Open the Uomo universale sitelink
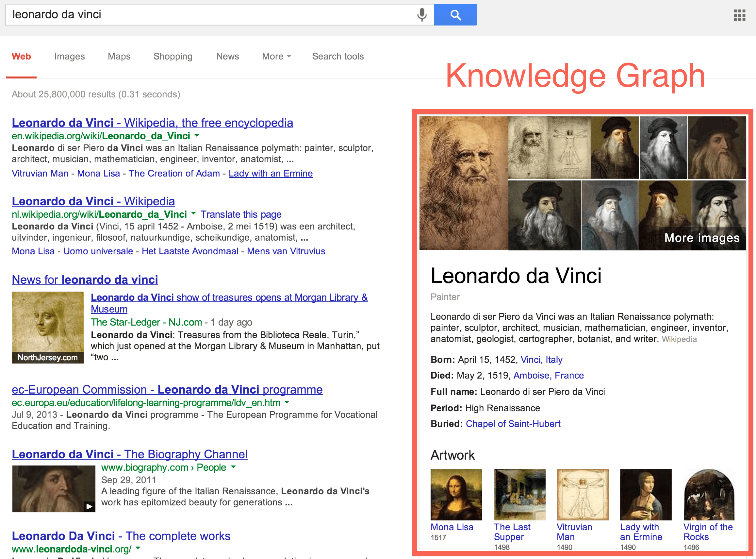The width and height of the screenshot is (756, 559). click(98, 251)
